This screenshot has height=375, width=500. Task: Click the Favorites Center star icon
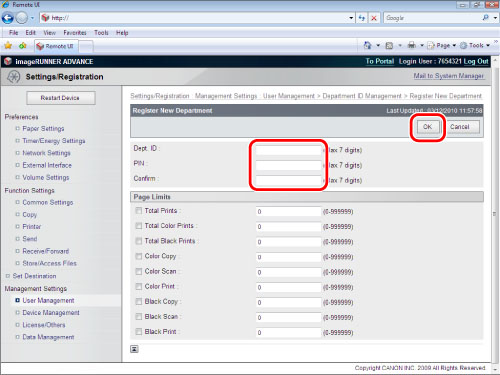click(8, 46)
